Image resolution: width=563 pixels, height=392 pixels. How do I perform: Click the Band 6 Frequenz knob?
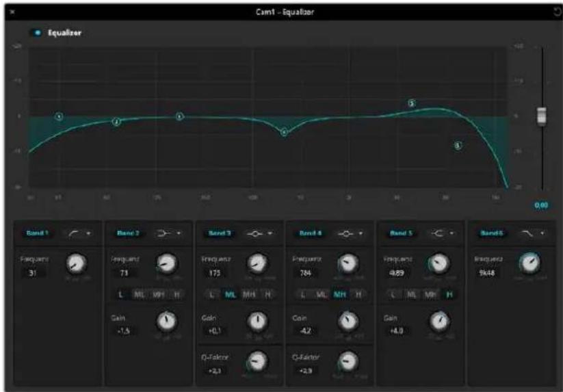[530, 263]
